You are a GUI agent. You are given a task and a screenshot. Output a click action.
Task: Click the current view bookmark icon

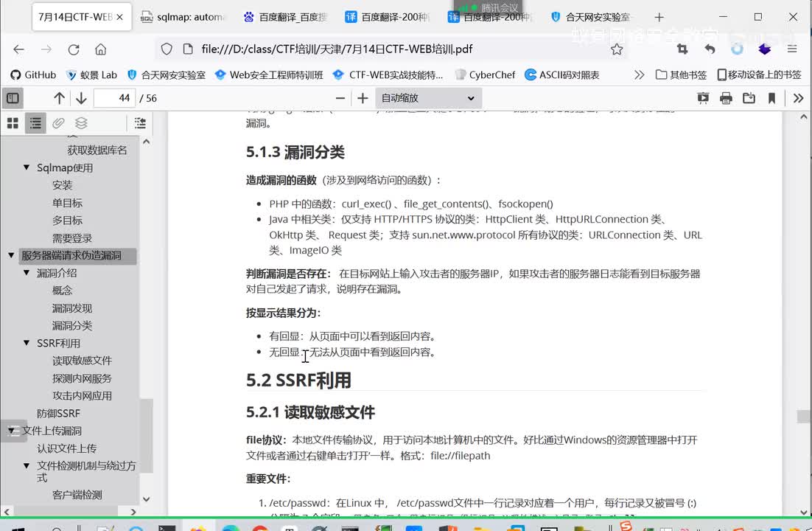pyautogui.click(x=771, y=98)
